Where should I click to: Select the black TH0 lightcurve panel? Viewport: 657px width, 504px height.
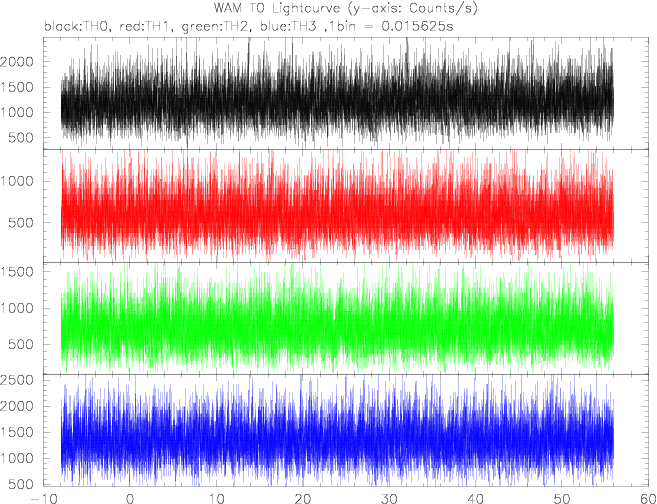pos(346,93)
